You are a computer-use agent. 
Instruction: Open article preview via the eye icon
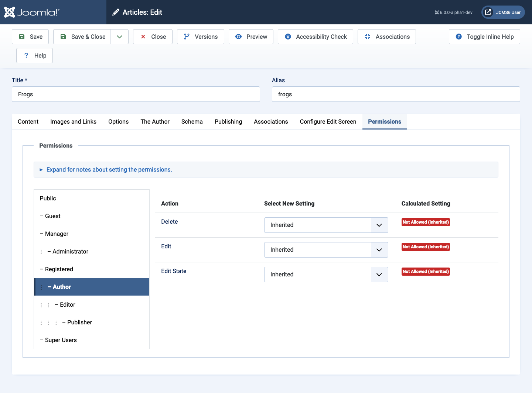[251, 37]
